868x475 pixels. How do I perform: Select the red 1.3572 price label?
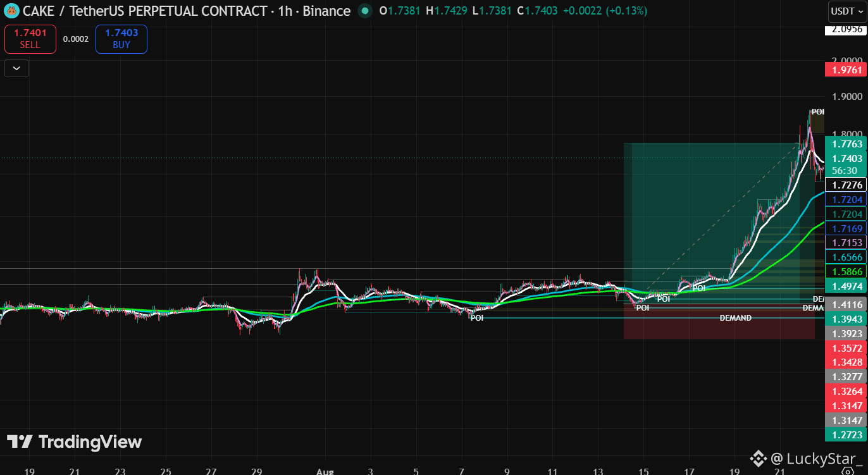[847, 349]
